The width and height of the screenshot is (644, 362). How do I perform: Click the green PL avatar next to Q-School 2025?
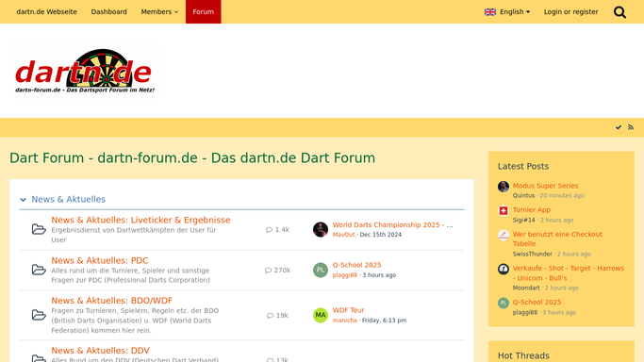point(321,270)
